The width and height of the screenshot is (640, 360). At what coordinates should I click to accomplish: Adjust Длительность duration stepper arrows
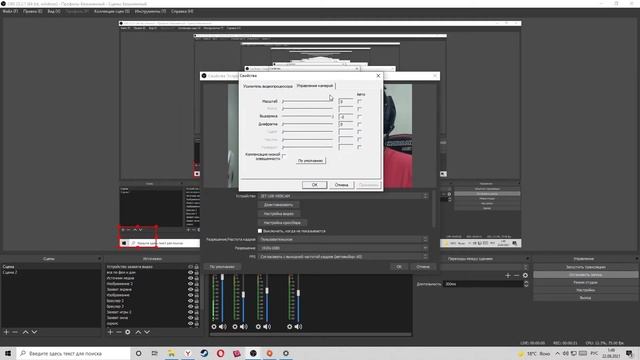point(526,284)
